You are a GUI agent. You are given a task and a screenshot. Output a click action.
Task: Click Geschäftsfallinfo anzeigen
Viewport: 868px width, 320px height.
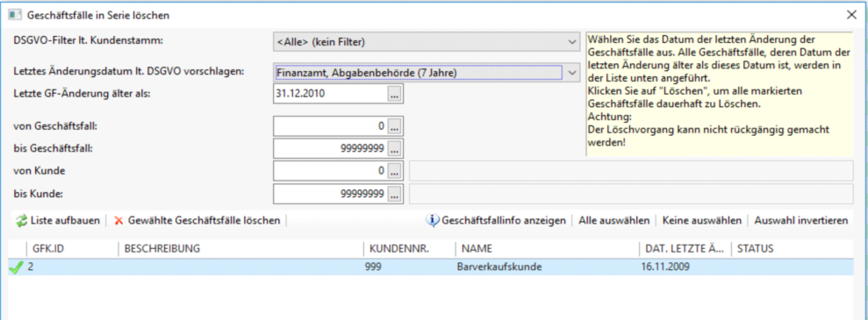(x=497, y=221)
